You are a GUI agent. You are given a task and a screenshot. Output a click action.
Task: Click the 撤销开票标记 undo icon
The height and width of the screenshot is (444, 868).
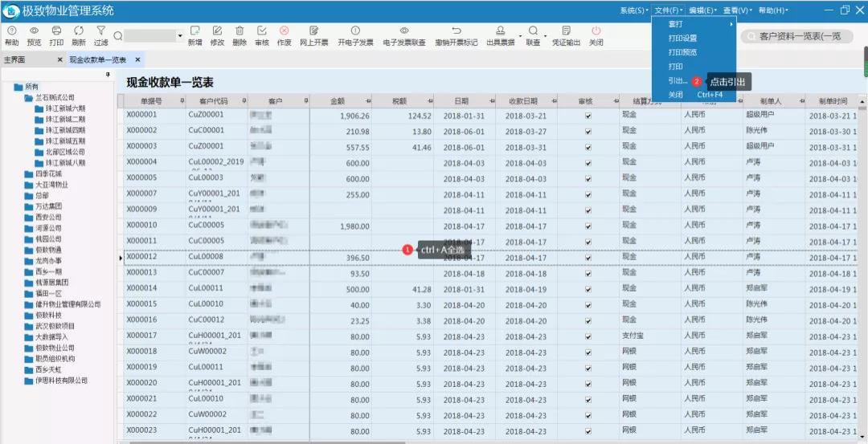pyautogui.click(x=457, y=31)
